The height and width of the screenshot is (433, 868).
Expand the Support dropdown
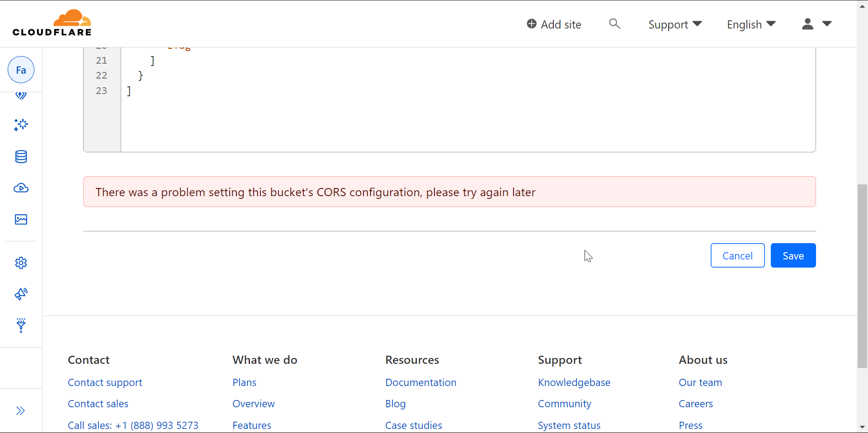coord(674,24)
